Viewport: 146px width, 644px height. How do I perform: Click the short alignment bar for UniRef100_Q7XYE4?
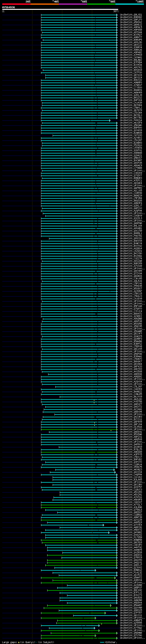point(72,525)
